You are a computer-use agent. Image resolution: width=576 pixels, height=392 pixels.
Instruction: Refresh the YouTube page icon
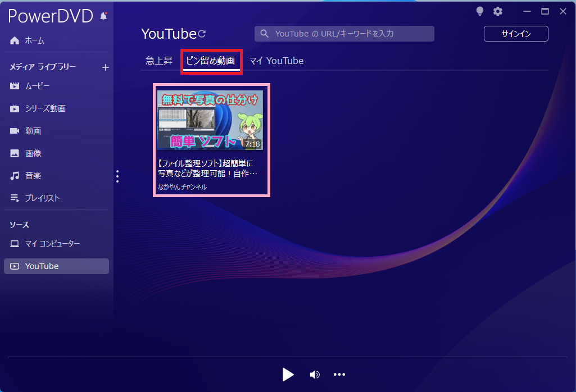[x=202, y=34]
